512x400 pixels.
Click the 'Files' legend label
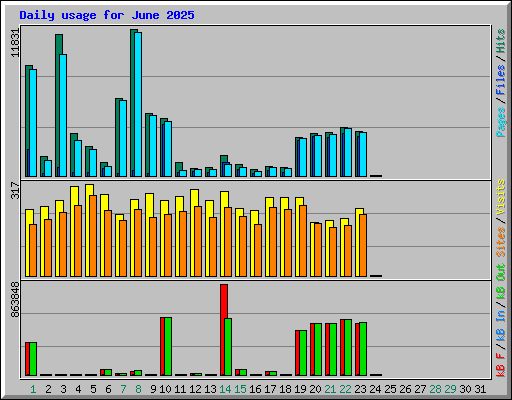(501, 79)
